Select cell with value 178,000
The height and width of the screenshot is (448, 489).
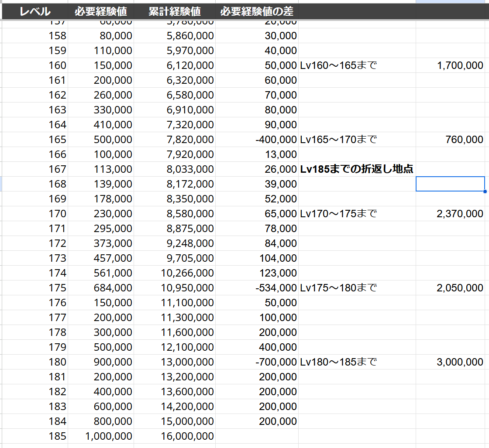pyautogui.click(x=101, y=199)
